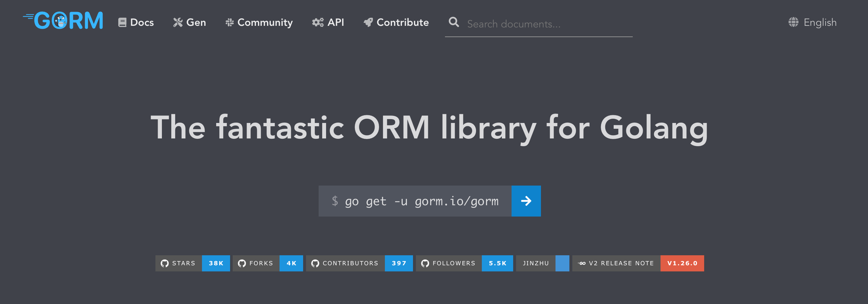This screenshot has width=868, height=304.
Task: Open the Stars 38K badge count
Action: click(216, 263)
